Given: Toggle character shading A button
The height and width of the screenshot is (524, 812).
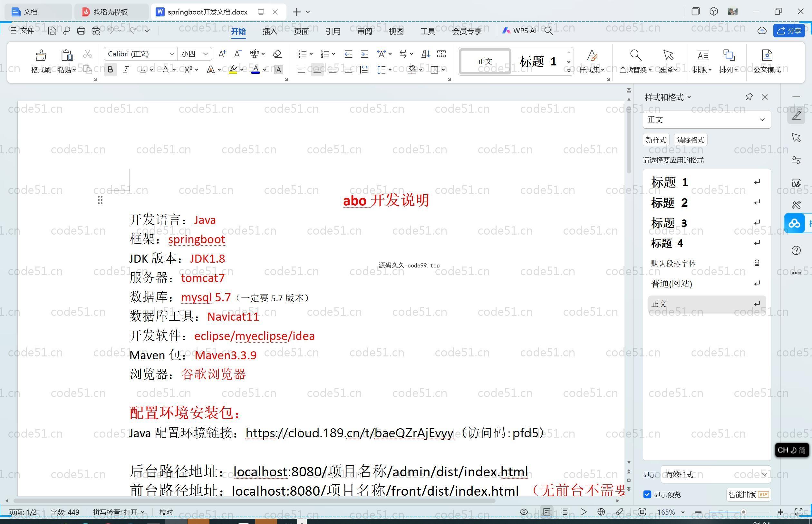Looking at the screenshot, I should [x=278, y=70].
